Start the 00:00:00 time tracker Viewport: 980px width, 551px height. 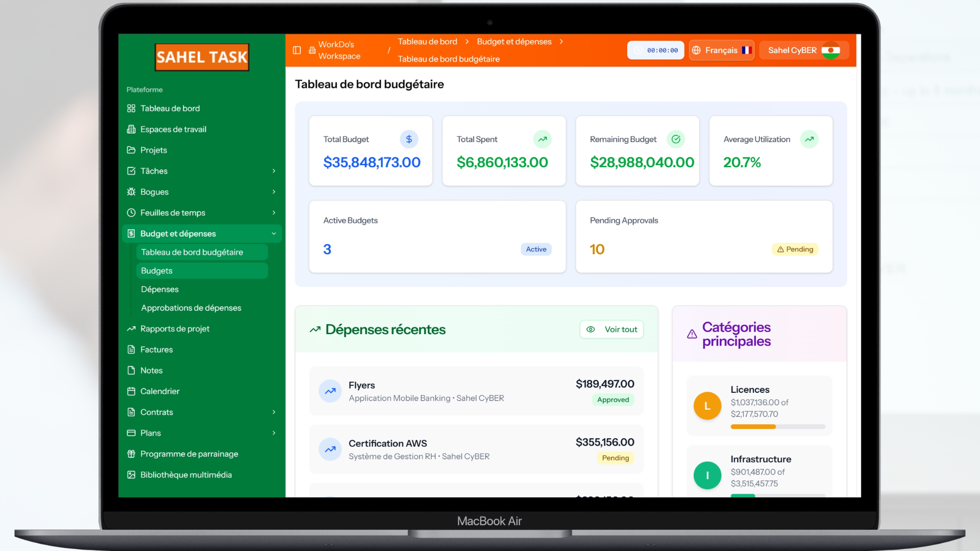[655, 51]
